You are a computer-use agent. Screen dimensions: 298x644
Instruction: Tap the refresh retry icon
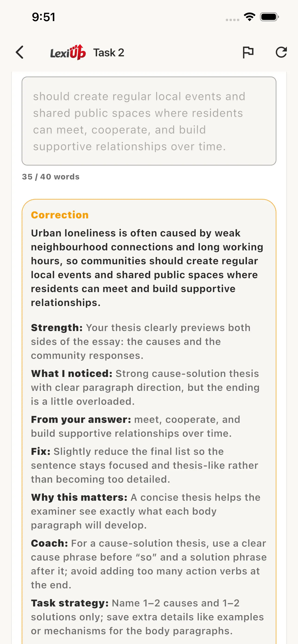click(281, 52)
